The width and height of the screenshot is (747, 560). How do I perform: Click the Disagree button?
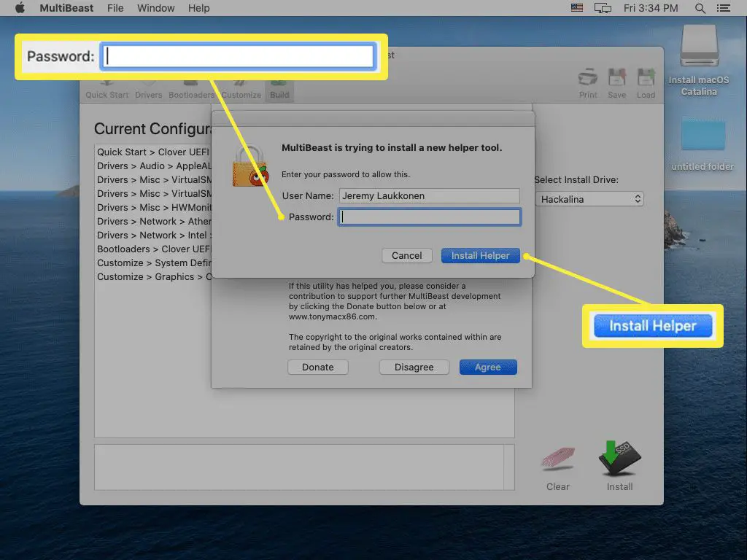[414, 367]
